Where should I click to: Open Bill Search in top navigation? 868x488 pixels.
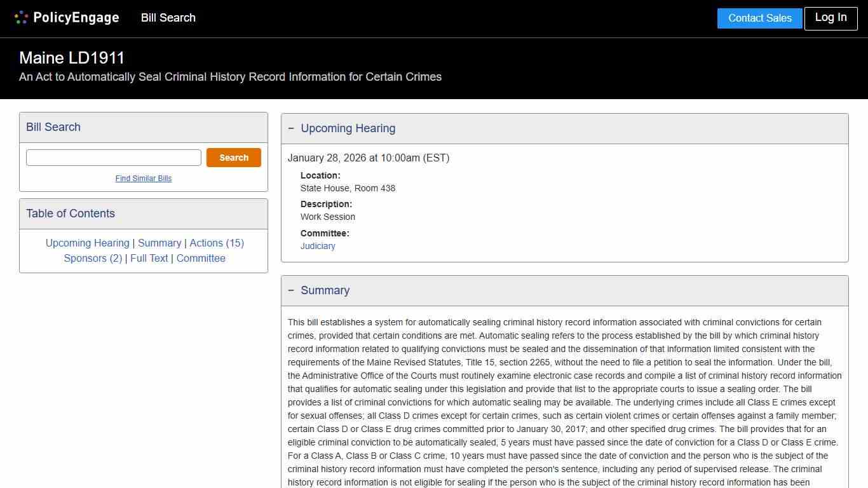pos(168,18)
